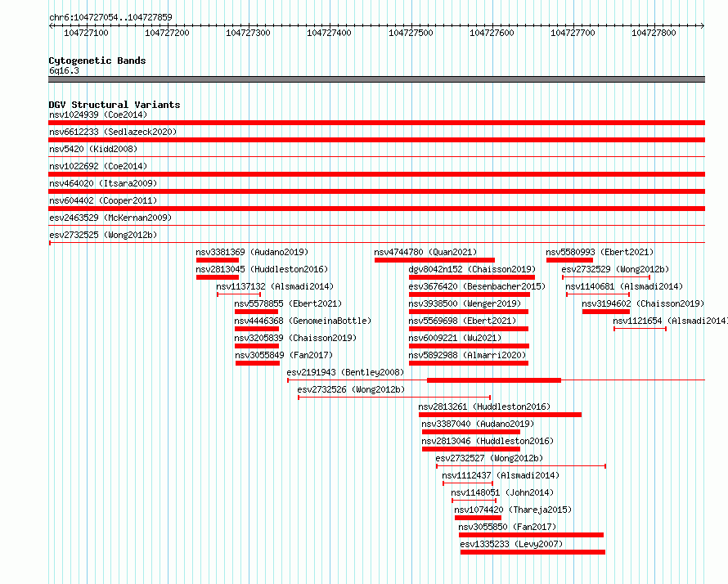Open nsv5578855 (Ebert2021) variant
The image size is (728, 584).
[288, 303]
